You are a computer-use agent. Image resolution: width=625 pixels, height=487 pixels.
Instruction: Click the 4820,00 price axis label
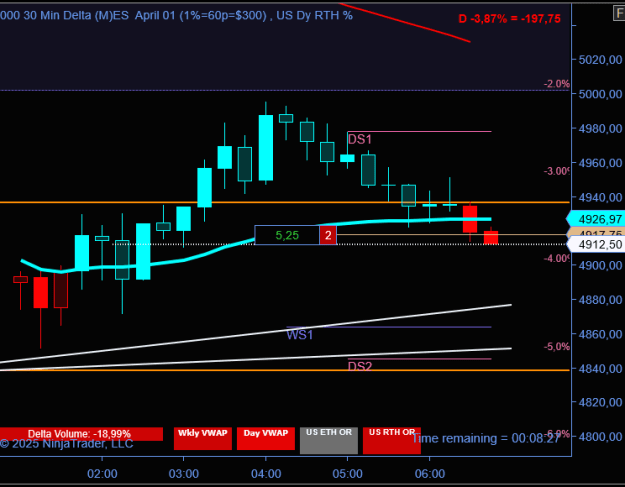tap(600, 403)
